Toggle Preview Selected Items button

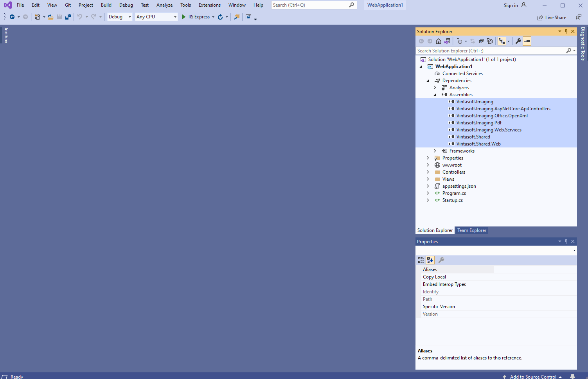(x=527, y=41)
